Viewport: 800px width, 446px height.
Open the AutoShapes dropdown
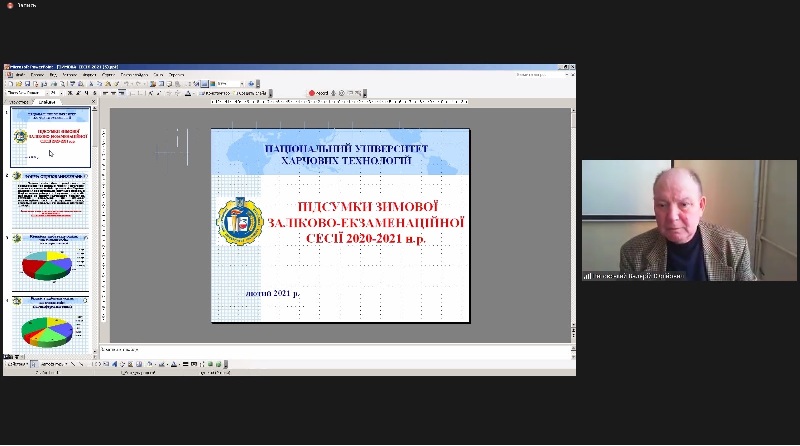pos(54,364)
